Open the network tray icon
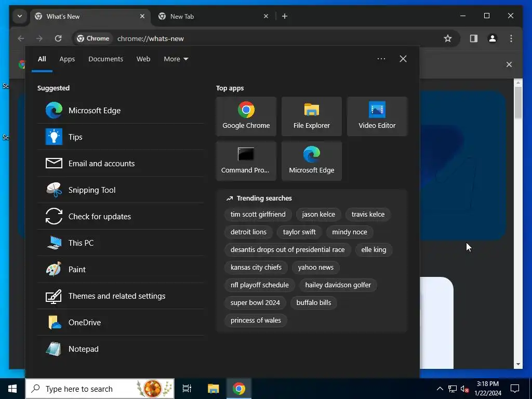The width and height of the screenshot is (532, 399). point(453,389)
